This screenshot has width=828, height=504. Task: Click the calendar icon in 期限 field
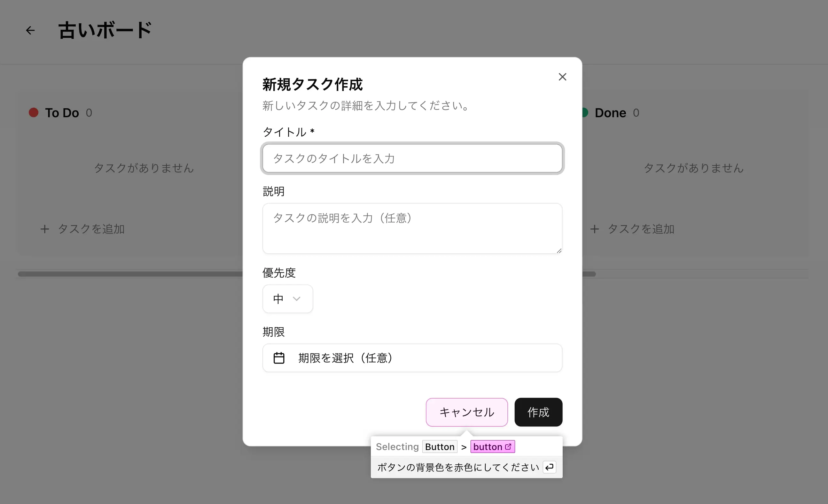278,358
